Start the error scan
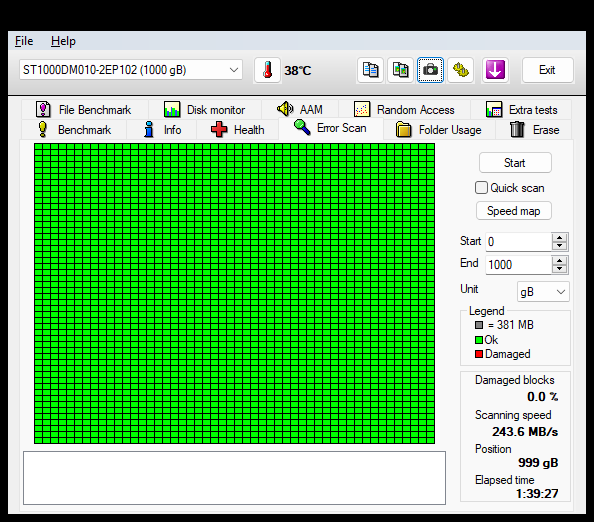 tap(515, 163)
